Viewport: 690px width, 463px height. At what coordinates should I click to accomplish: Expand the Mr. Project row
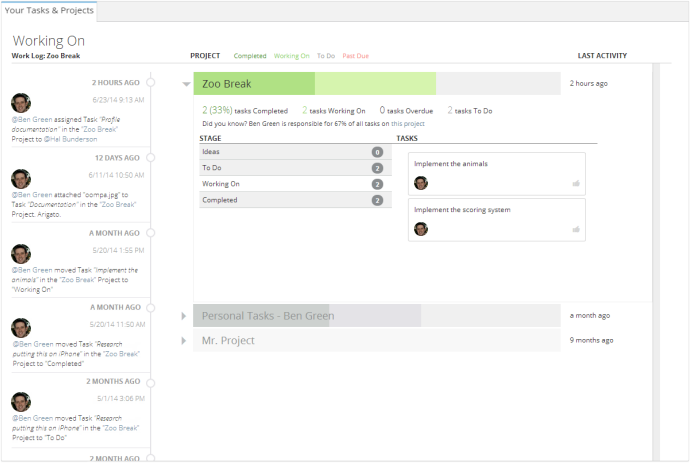pos(184,341)
